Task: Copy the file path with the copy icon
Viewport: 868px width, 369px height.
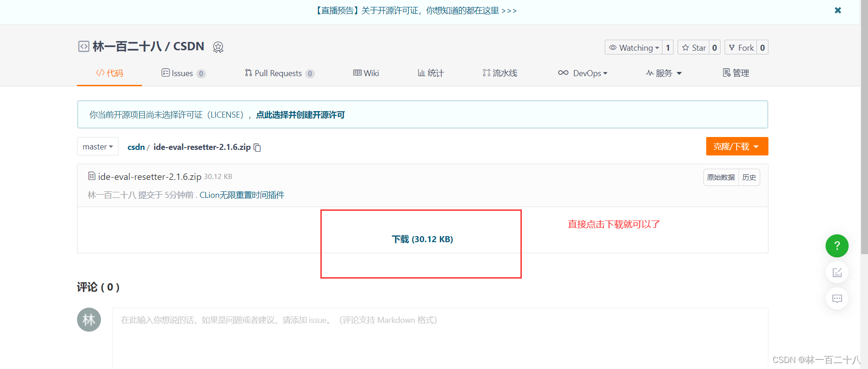Action: click(257, 148)
